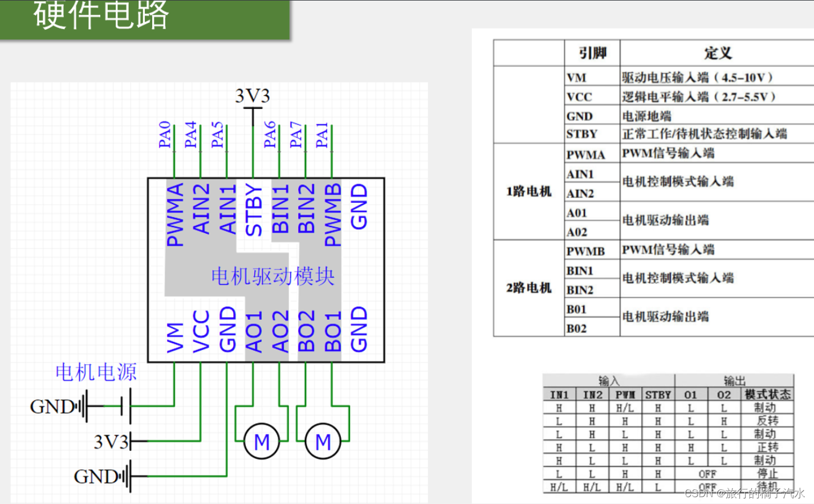Image resolution: width=814 pixels, height=504 pixels.
Task: Click the VM pin on the chip schematic
Action: 174,338
